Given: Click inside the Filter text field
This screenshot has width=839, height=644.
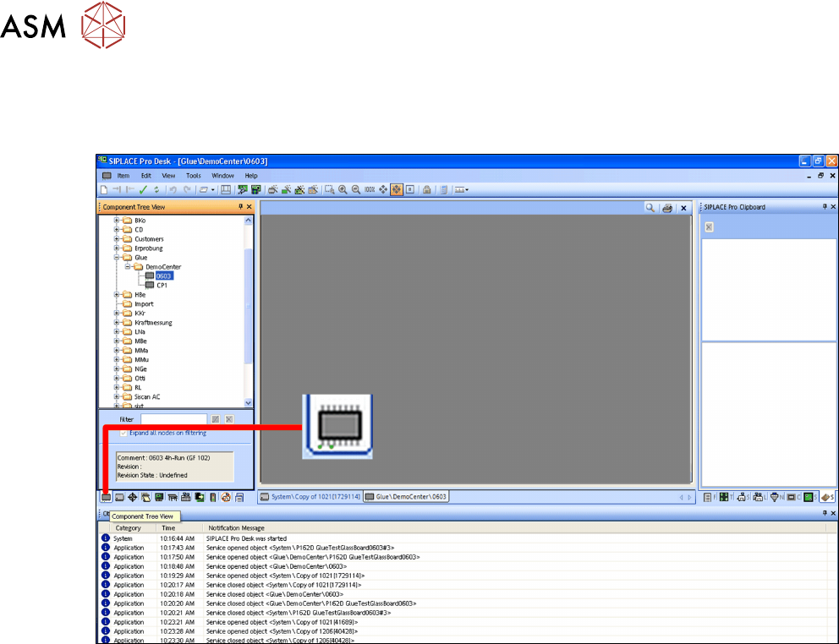Looking at the screenshot, I should click(174, 419).
